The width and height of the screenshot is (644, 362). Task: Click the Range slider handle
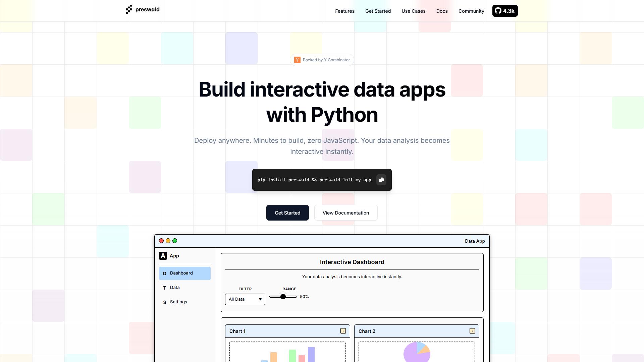[283, 297]
